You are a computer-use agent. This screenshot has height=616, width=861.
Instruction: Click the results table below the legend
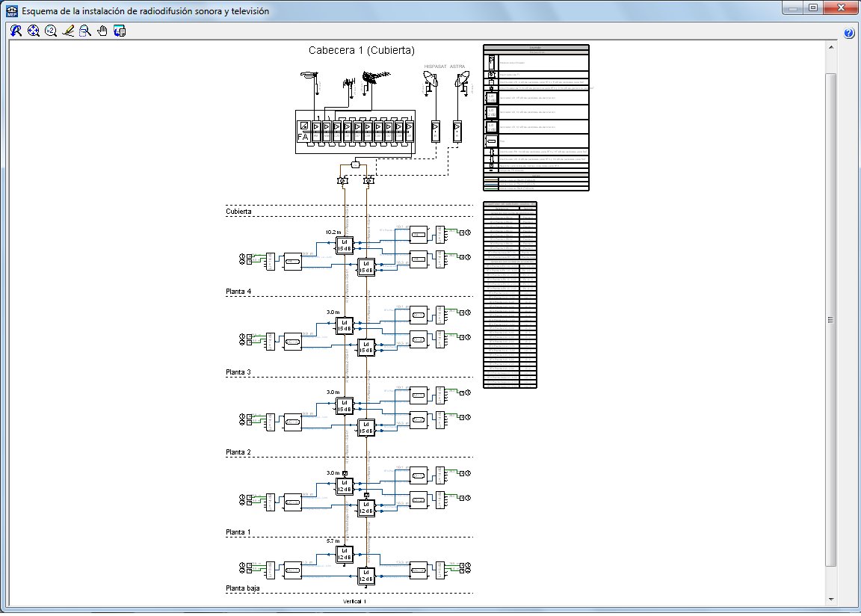(510, 295)
